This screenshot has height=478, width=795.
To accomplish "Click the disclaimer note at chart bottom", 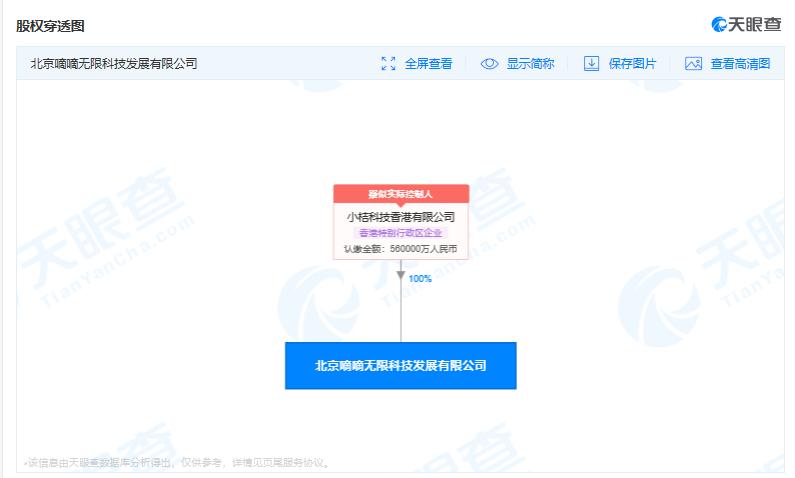I will click(x=177, y=462).
